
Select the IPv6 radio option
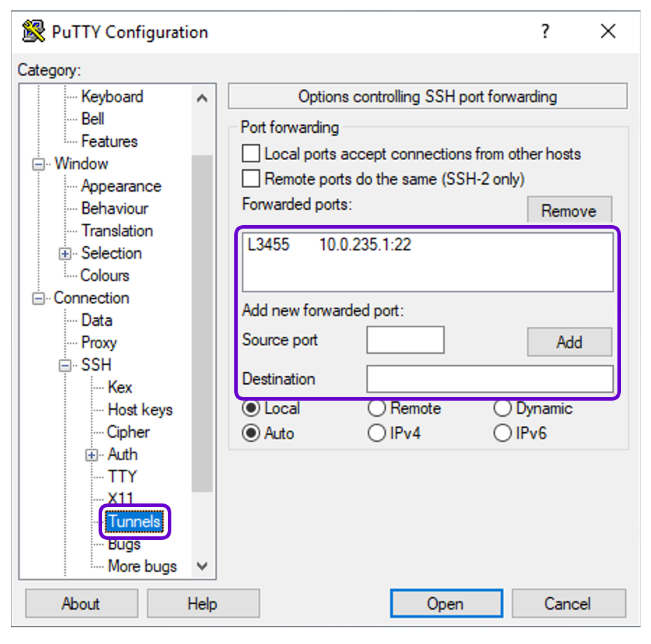pyautogui.click(x=503, y=434)
